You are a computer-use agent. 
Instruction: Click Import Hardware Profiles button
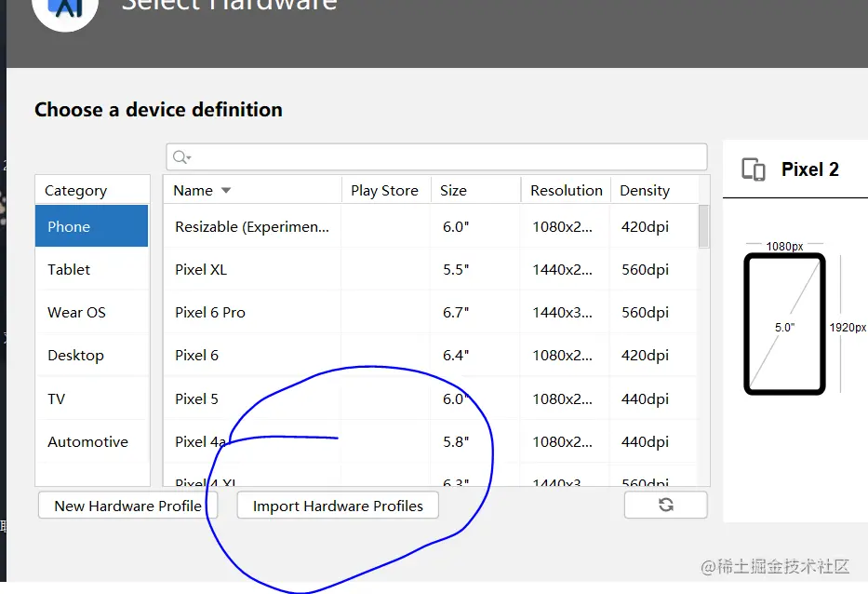pos(338,506)
